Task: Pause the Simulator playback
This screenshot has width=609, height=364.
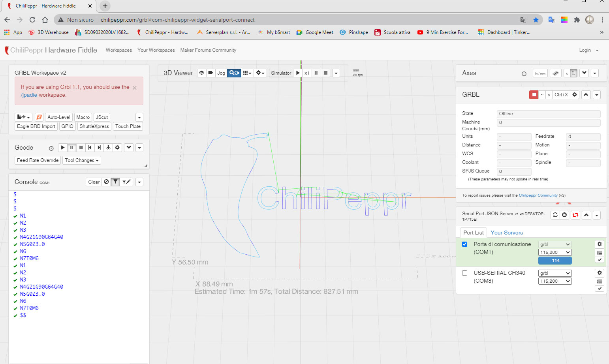Action: click(x=316, y=73)
